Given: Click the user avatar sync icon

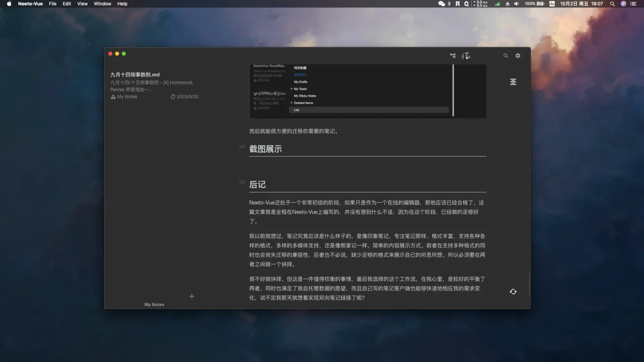Looking at the screenshot, I should click(x=466, y=56).
